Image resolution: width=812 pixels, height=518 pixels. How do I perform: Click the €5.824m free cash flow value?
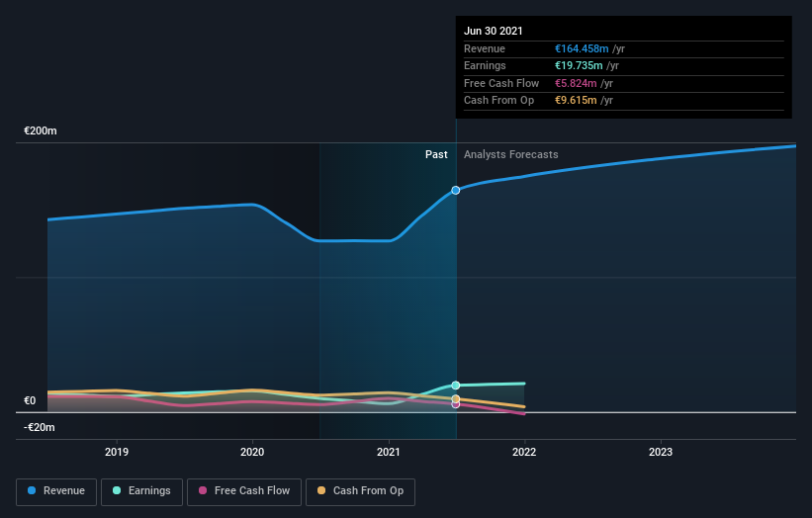tap(576, 83)
